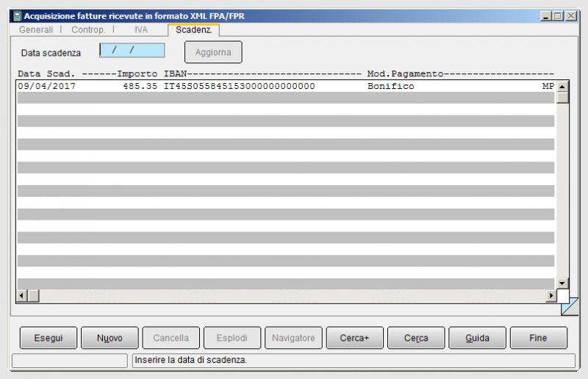Click the Data scadenza date field

[x=132, y=50]
